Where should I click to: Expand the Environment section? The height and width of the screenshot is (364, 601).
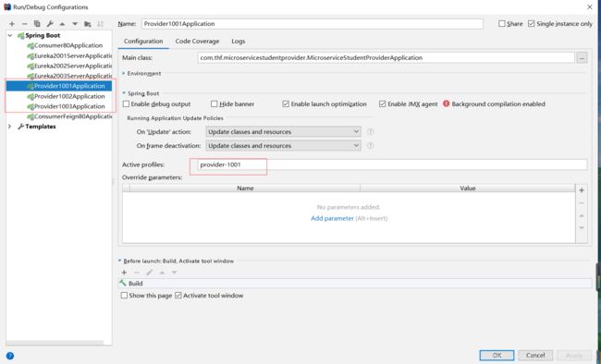pos(123,73)
